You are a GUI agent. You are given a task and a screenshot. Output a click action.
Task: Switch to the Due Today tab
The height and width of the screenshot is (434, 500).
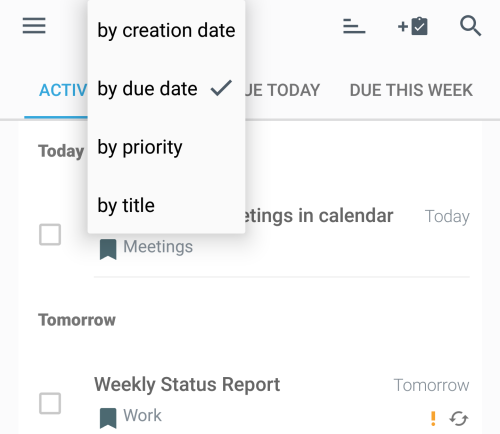click(x=282, y=90)
